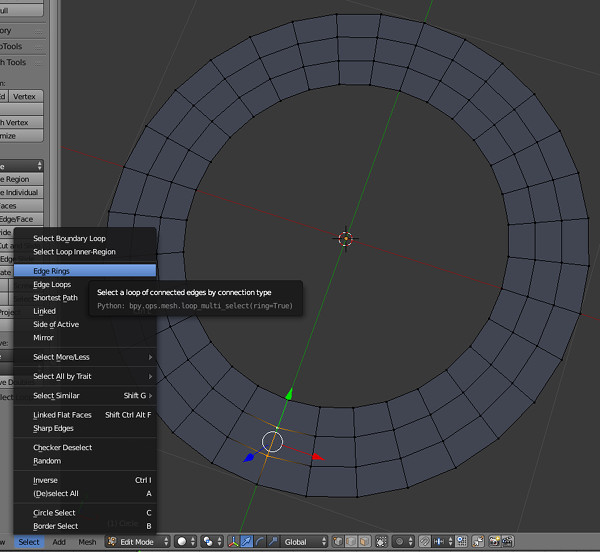Switch to face select mode
Viewport: 600px width, 552px height.
coord(364,541)
